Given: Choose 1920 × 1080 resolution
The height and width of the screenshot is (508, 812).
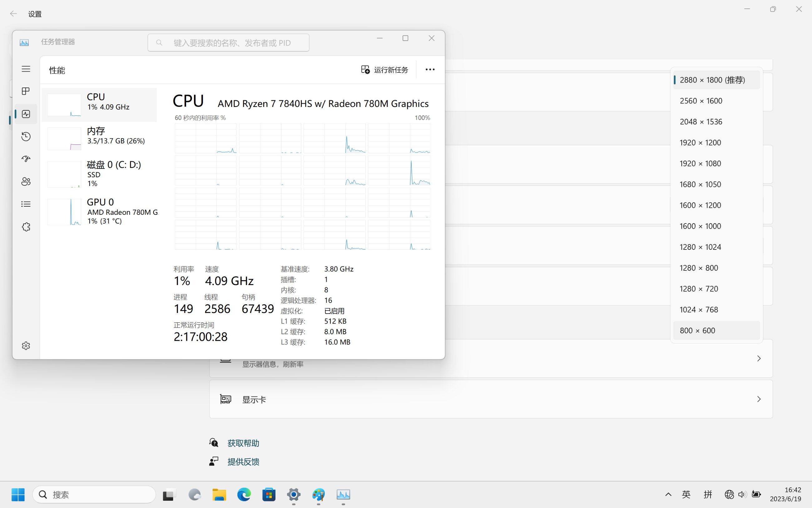Looking at the screenshot, I should pyautogui.click(x=716, y=163).
